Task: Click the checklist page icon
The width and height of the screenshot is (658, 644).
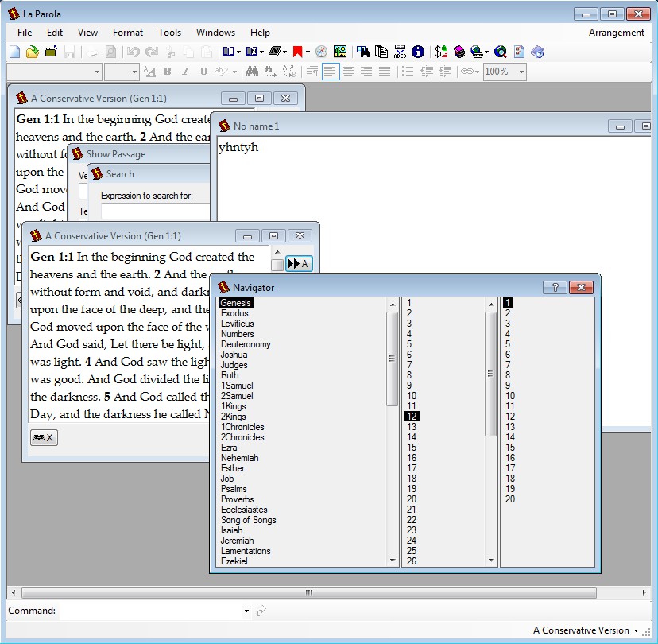Action: click(519, 52)
